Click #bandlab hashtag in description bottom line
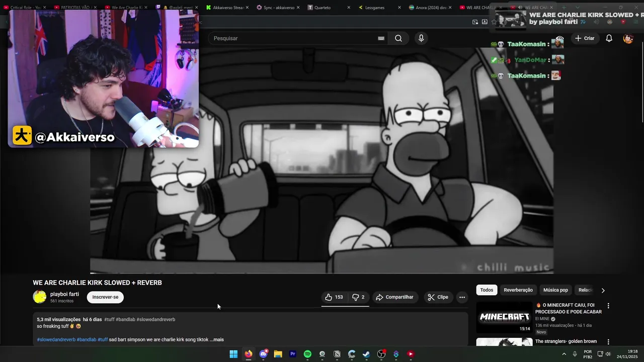Viewport: 644px width, 362px height. tap(87, 340)
